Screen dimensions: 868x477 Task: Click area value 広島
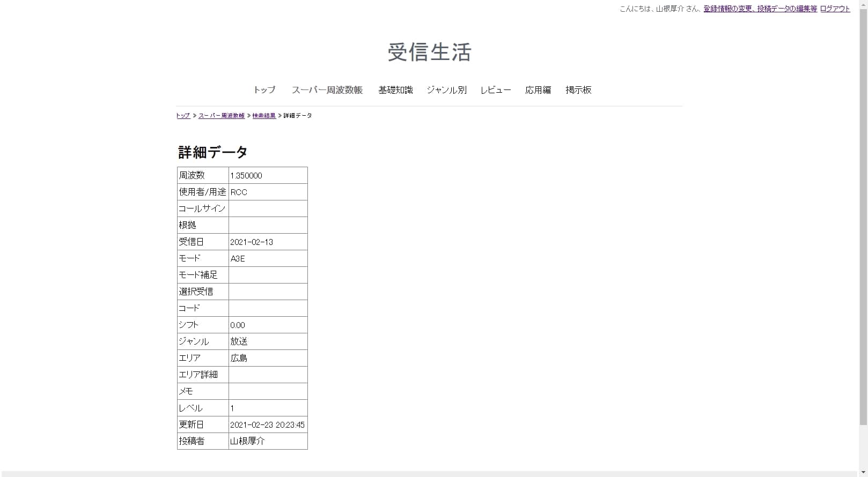click(x=239, y=358)
